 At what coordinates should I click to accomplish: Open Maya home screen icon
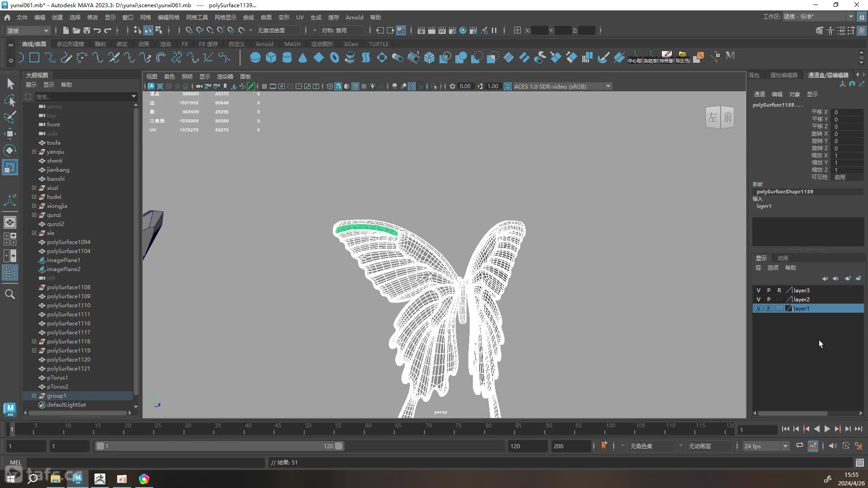(7, 17)
